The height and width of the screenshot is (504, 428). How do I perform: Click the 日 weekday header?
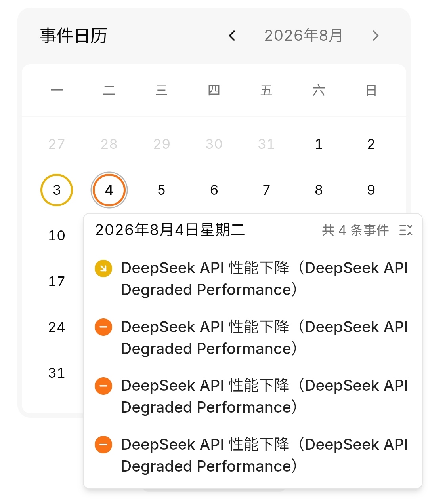coord(371,91)
